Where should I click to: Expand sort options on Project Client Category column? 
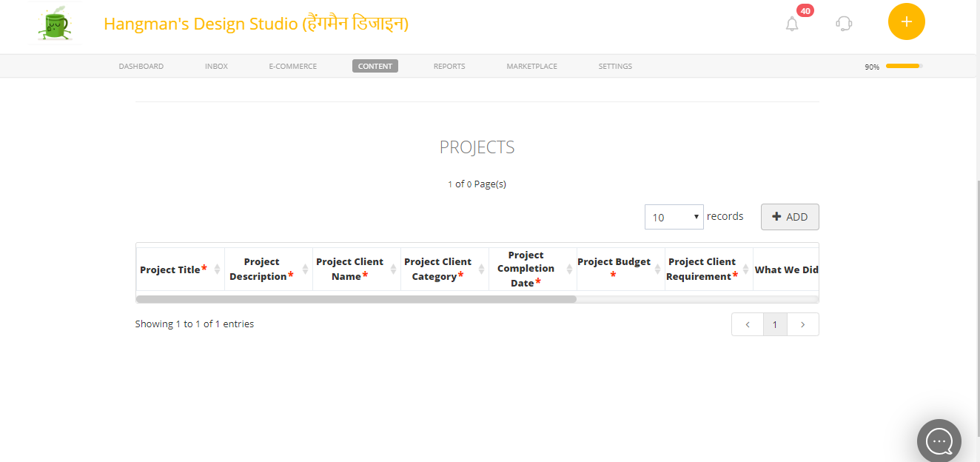[483, 269]
